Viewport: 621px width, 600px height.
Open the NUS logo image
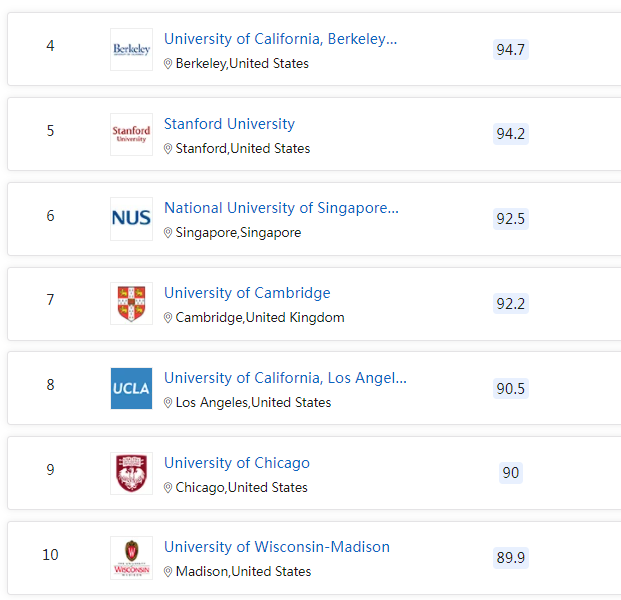pyautogui.click(x=131, y=219)
